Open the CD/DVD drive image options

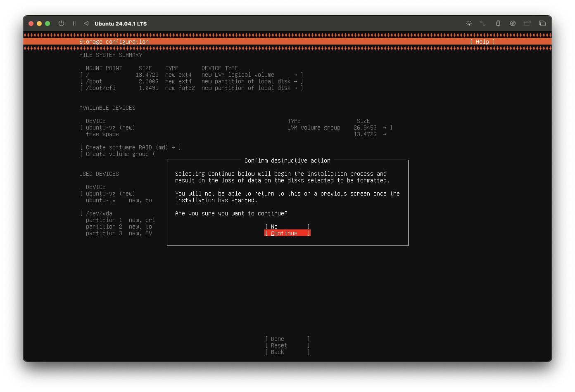(x=513, y=24)
